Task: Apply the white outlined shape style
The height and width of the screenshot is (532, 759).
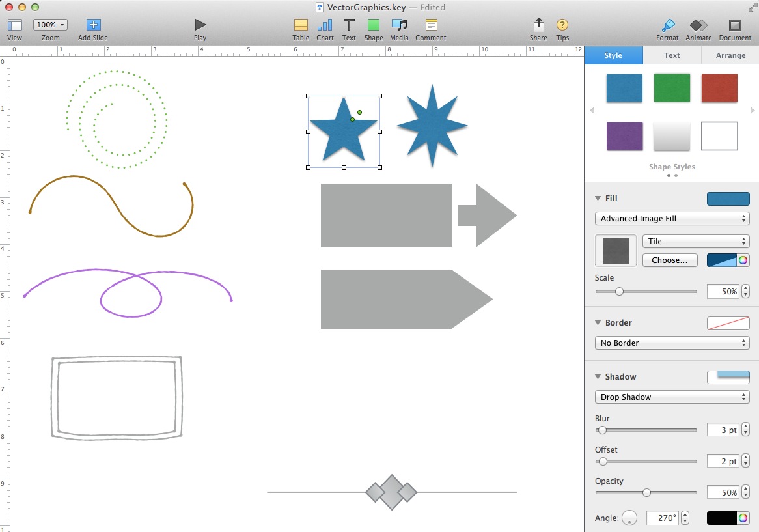Action: (719, 136)
